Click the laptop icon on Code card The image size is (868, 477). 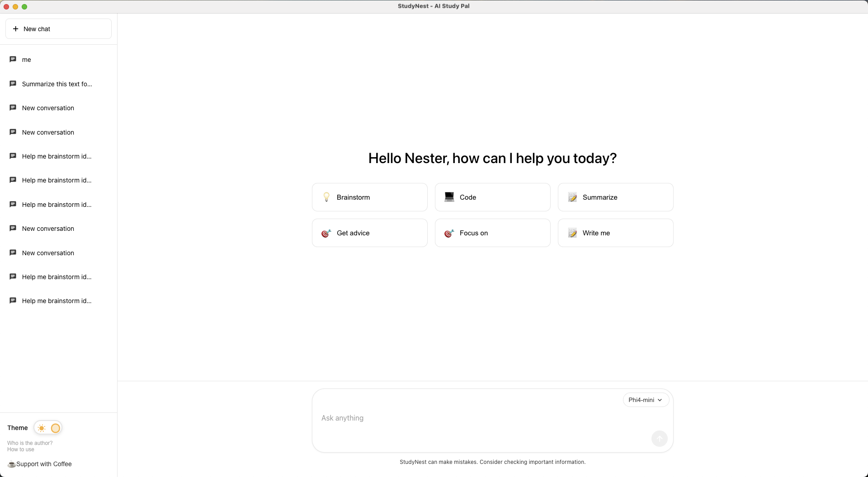pos(449,197)
